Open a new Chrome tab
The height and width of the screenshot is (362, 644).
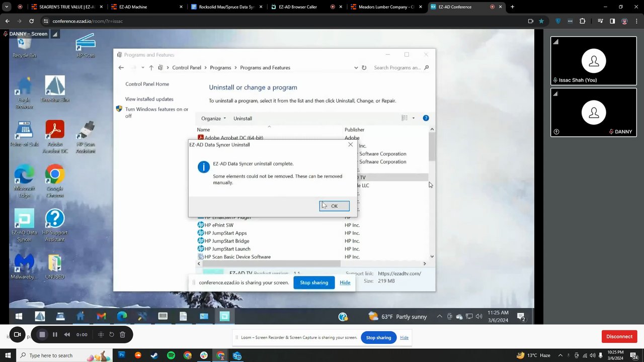click(x=512, y=7)
